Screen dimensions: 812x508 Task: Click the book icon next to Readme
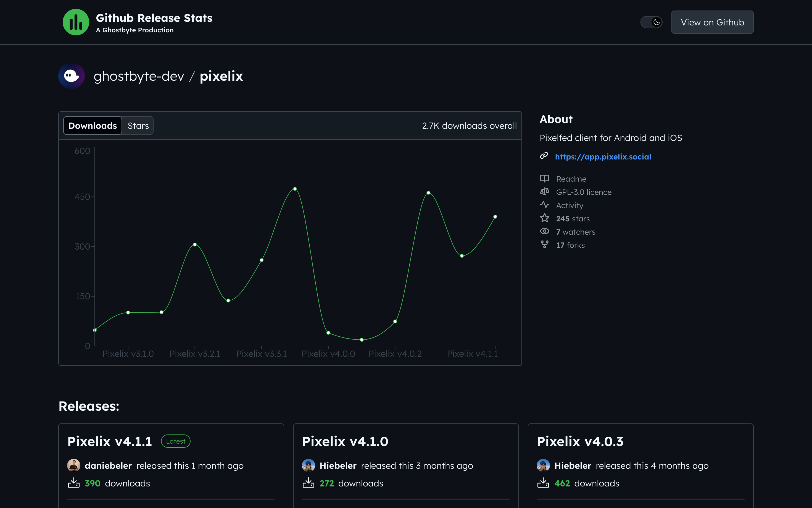pos(544,178)
